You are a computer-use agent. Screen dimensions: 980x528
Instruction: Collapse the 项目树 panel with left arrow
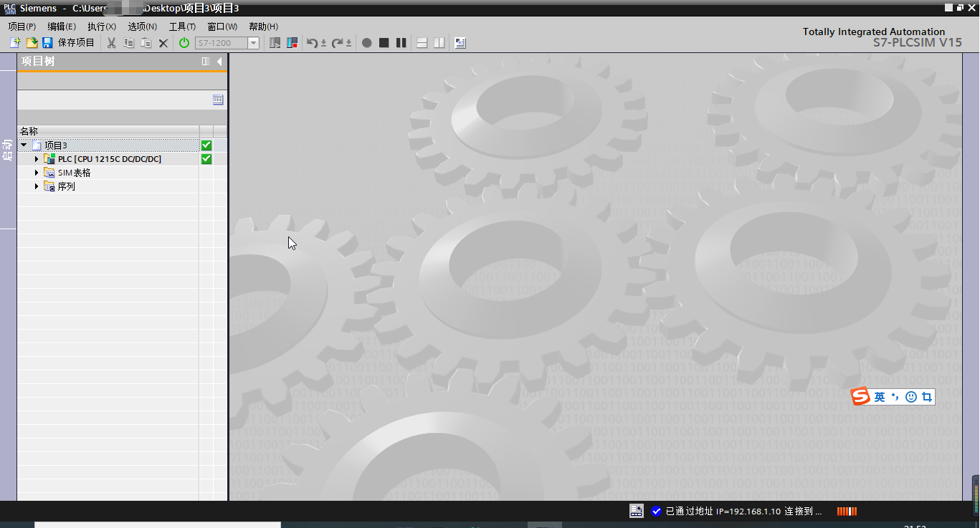219,62
